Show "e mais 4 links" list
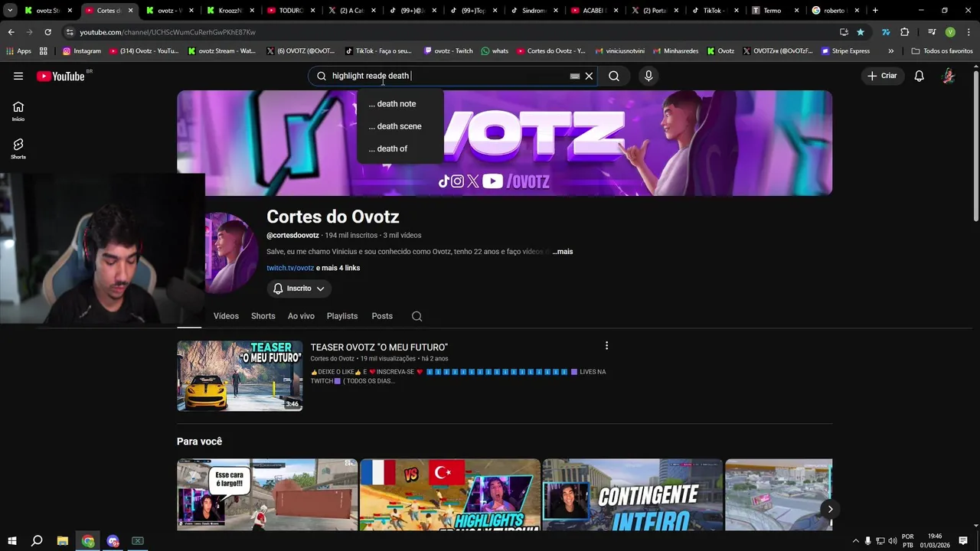 pyautogui.click(x=338, y=268)
